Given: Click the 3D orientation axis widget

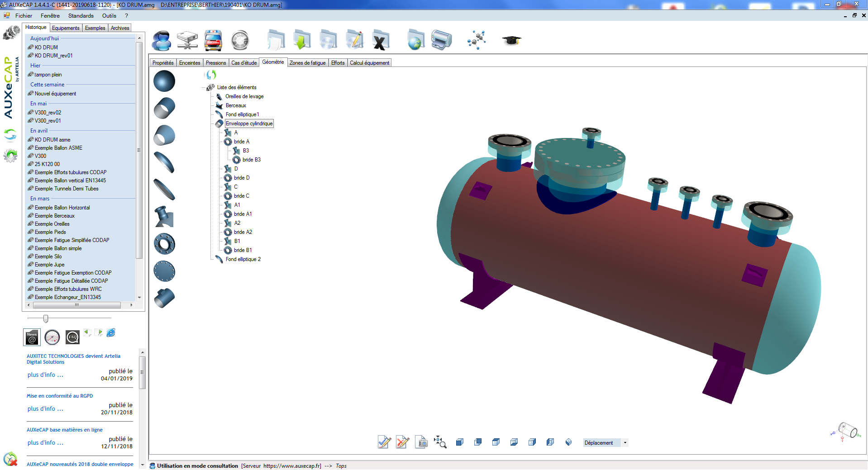Looking at the screenshot, I should point(845,431).
